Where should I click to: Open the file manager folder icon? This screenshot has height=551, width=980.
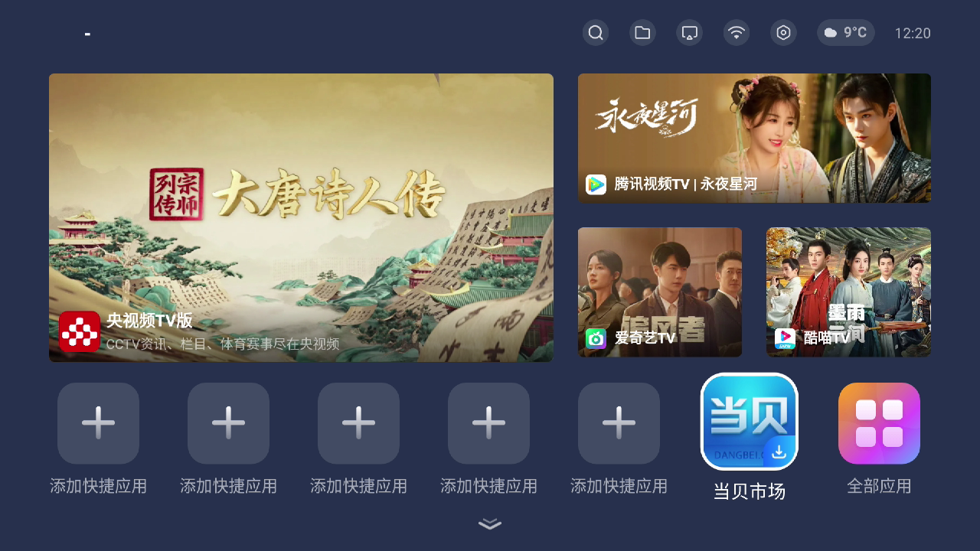(642, 33)
